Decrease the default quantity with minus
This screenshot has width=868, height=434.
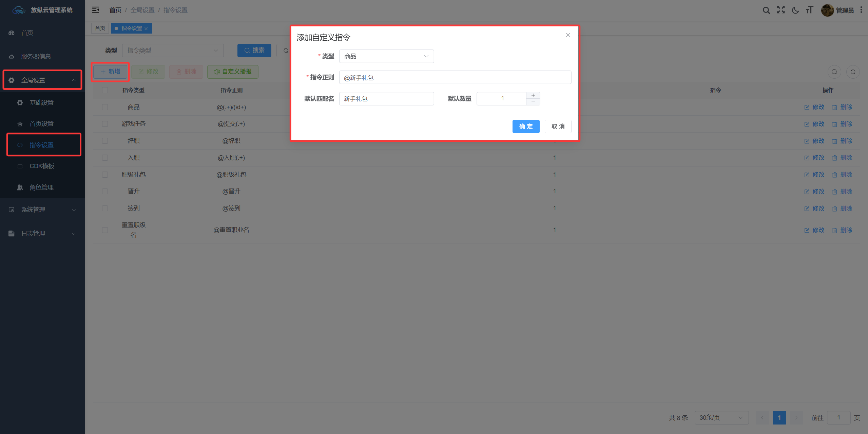point(533,102)
